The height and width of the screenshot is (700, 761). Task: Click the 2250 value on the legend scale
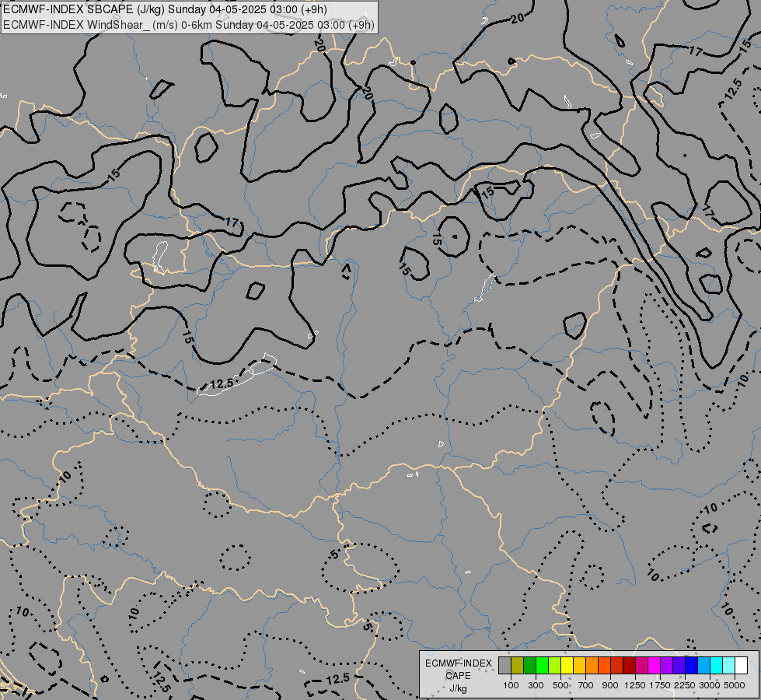[685, 685]
